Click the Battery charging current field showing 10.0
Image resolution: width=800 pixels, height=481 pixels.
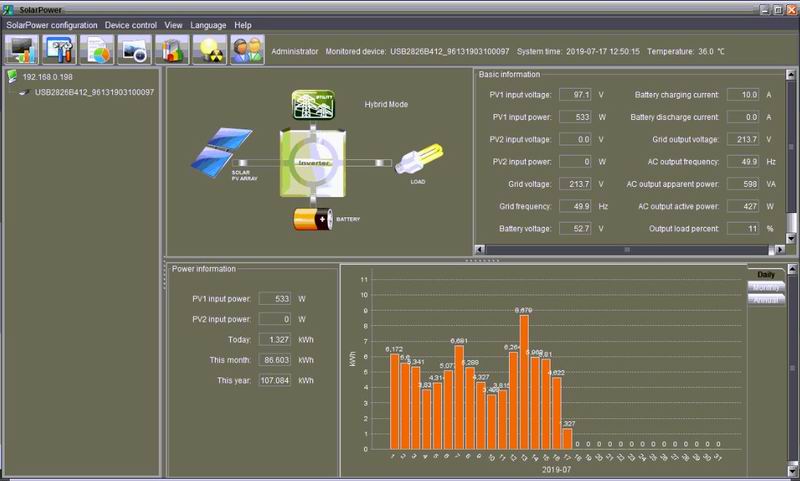click(x=743, y=95)
